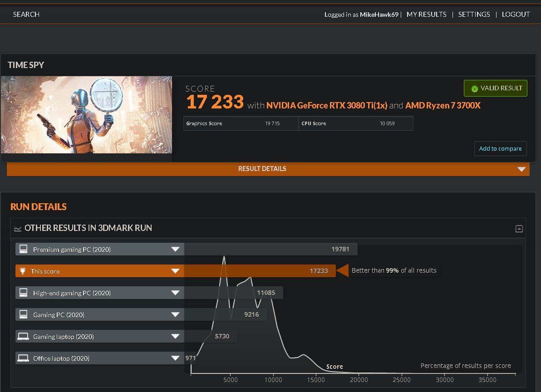541x392 pixels.
Task: Click the green info icon in Valid Result
Action: click(474, 88)
